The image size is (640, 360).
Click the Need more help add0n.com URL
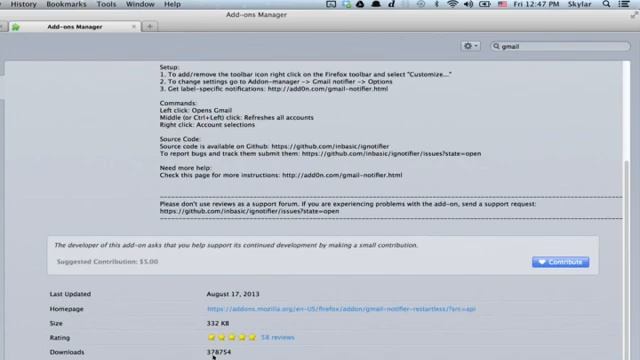pos(342,175)
